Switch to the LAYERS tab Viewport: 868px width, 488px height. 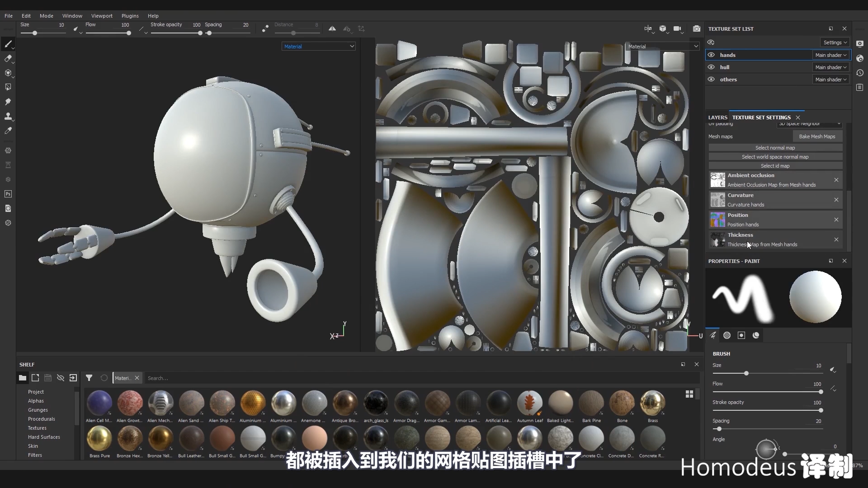pos(718,117)
